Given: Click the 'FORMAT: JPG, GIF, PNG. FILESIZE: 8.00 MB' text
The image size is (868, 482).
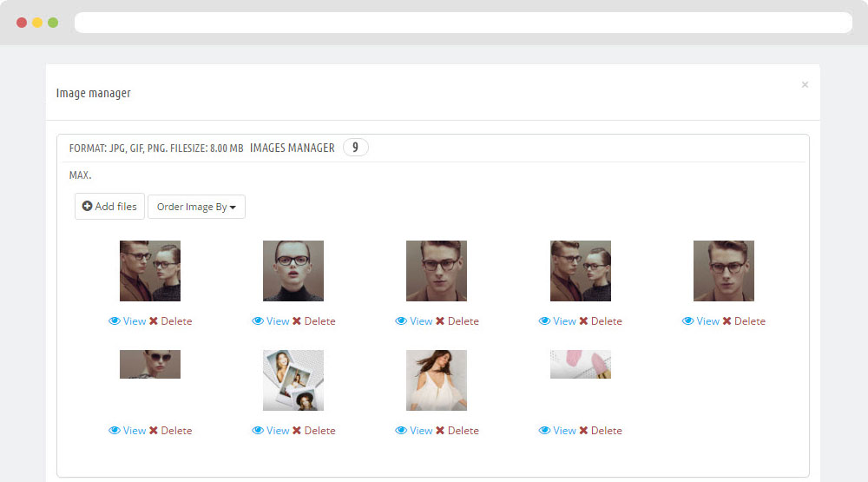Looking at the screenshot, I should point(156,149).
